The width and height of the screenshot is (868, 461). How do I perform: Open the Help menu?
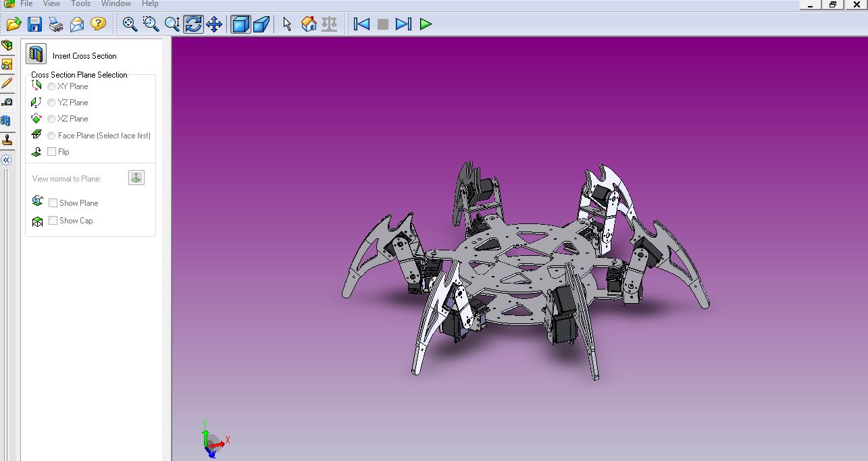point(150,3)
